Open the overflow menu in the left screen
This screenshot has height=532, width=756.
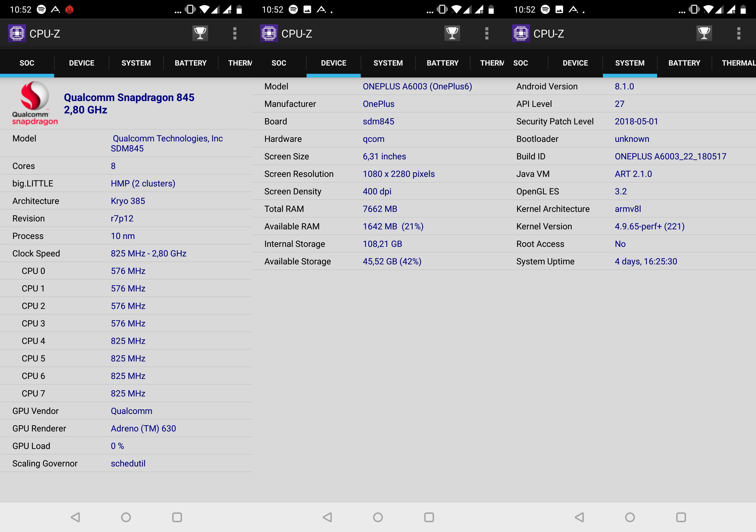coord(235,33)
